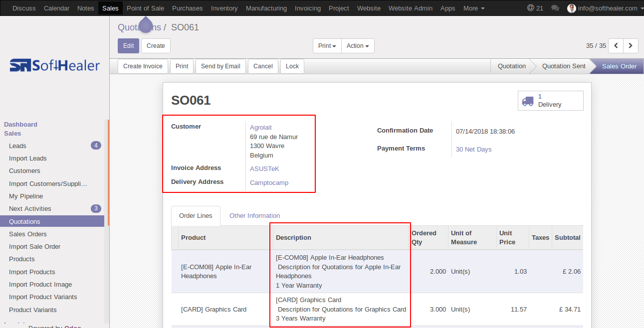
Task: Go to previous record arrow
Action: click(616, 46)
